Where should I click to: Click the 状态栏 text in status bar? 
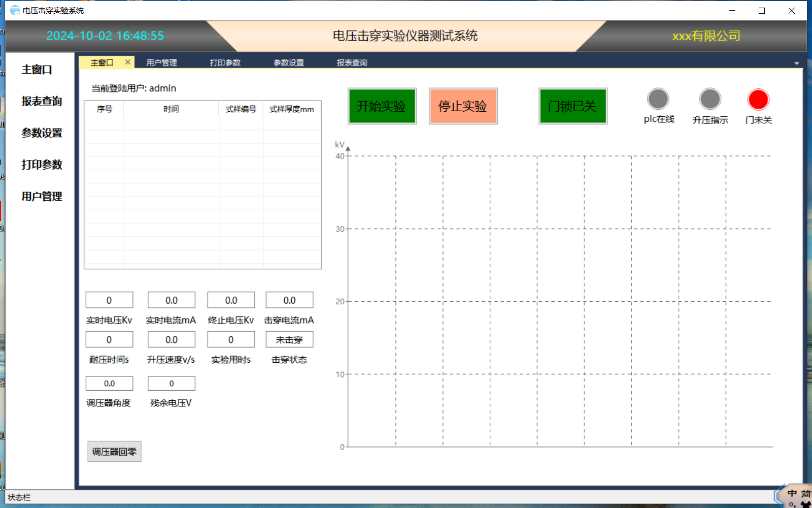click(x=19, y=497)
